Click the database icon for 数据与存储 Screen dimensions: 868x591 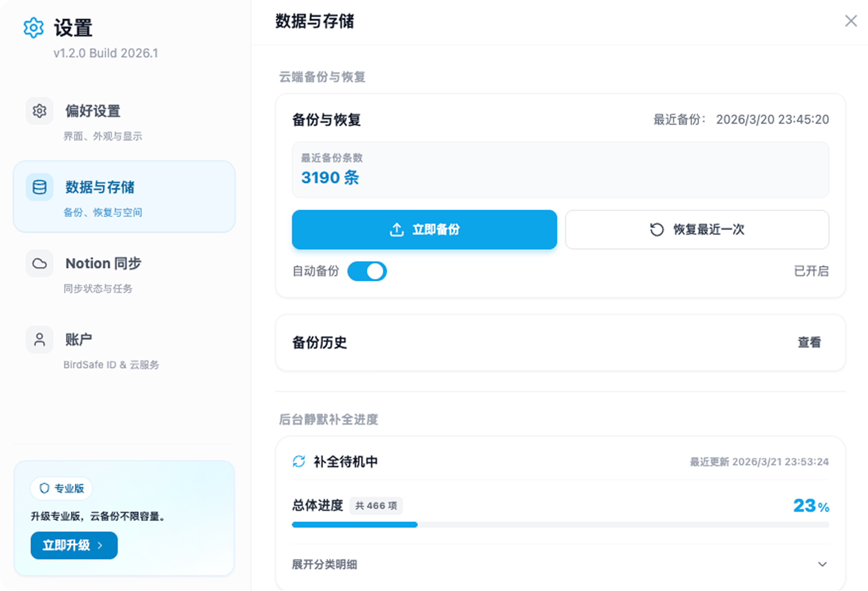click(39, 187)
